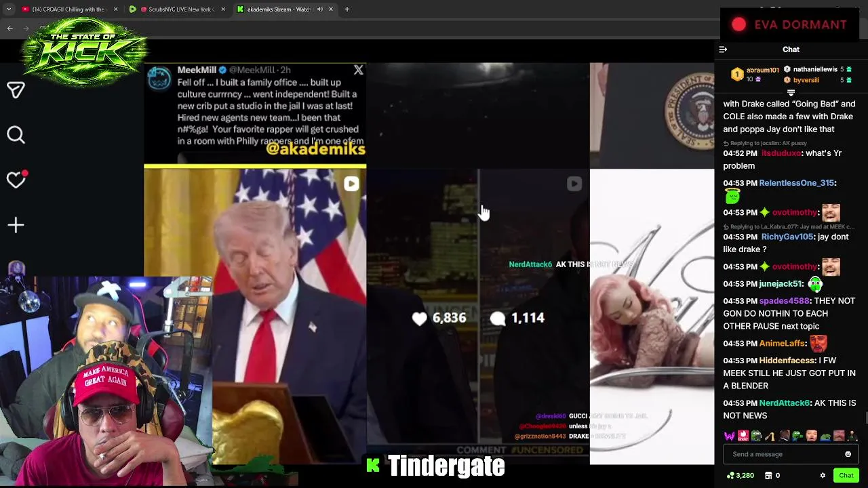Open a new browser tab with plus

click(347, 9)
